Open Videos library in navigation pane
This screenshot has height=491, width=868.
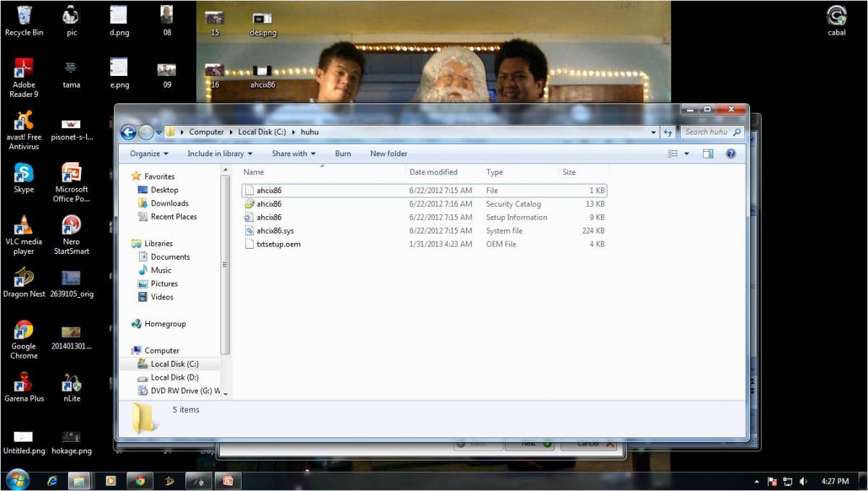(162, 297)
